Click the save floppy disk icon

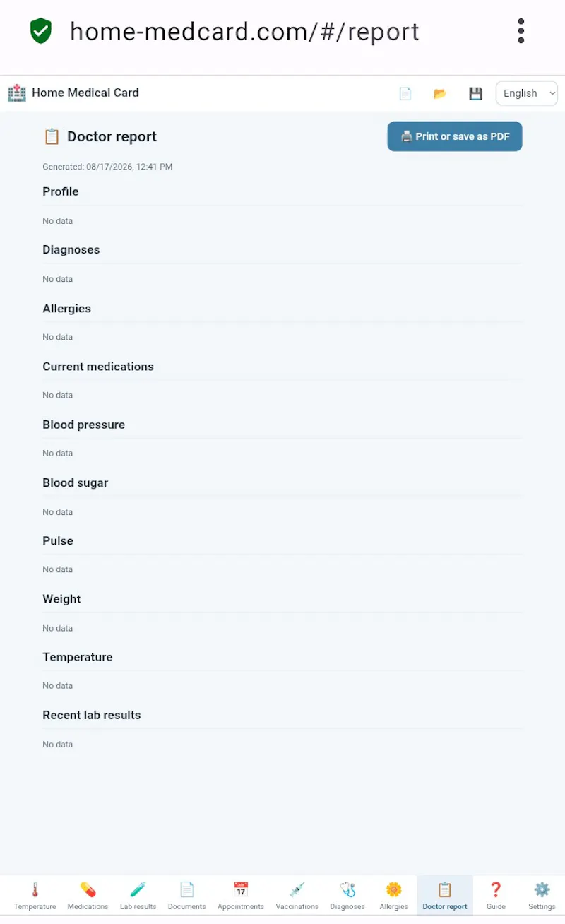(x=475, y=93)
